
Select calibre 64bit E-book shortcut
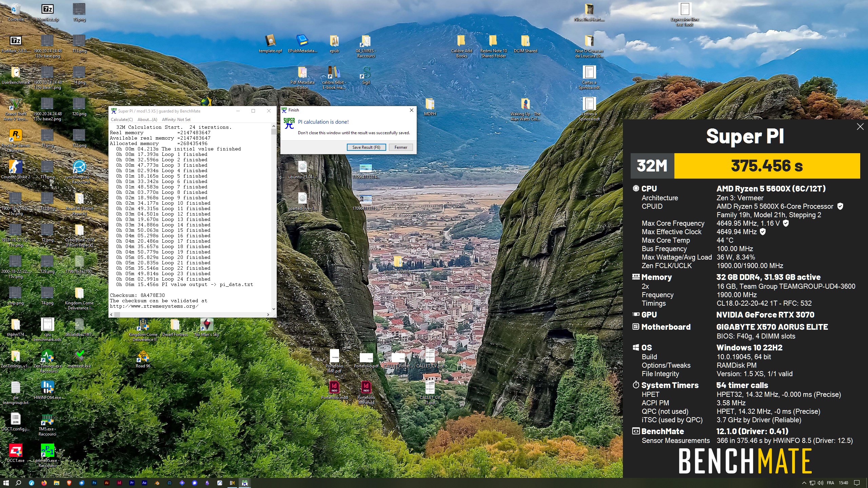click(x=334, y=78)
